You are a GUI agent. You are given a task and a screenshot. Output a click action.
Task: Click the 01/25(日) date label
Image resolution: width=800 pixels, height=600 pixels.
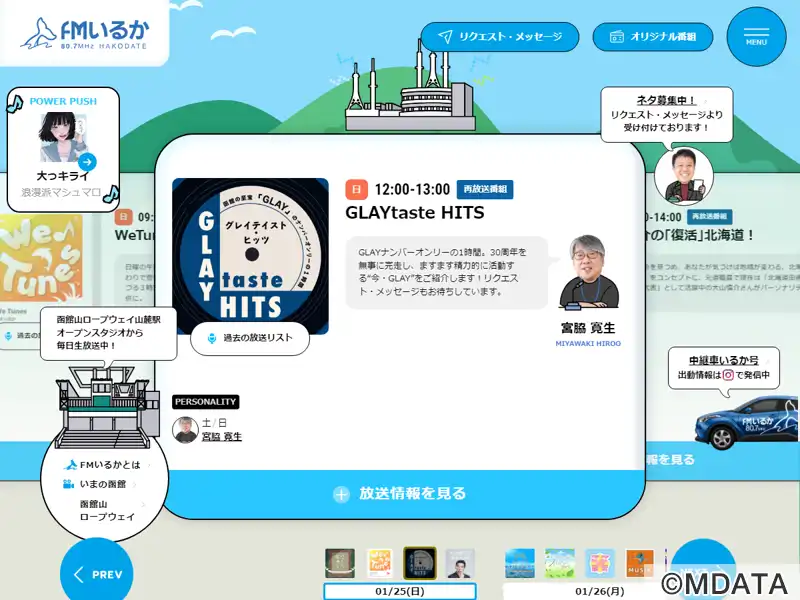pos(400,591)
